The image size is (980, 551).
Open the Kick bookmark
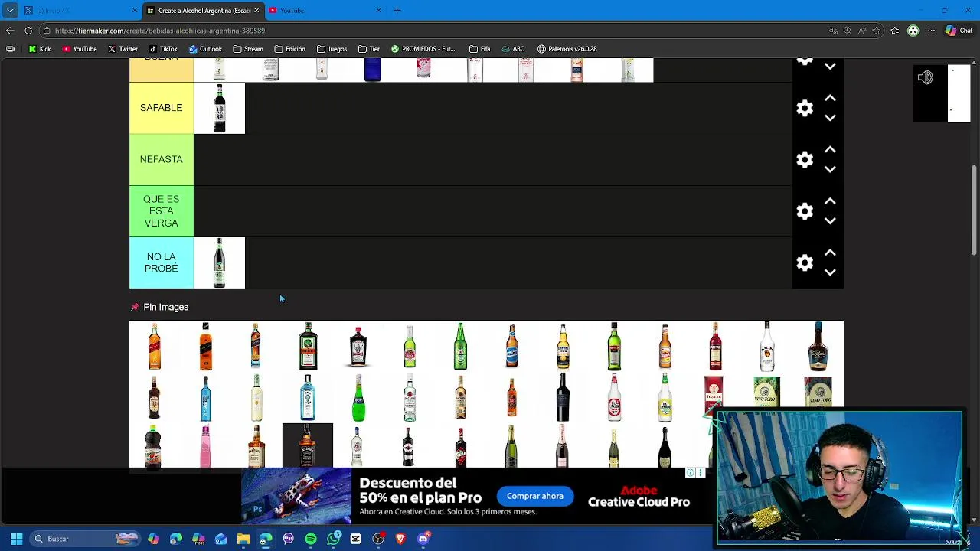40,49
